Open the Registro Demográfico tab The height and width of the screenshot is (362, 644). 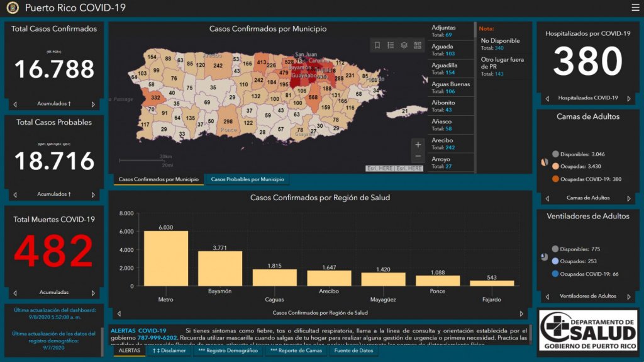(228, 351)
